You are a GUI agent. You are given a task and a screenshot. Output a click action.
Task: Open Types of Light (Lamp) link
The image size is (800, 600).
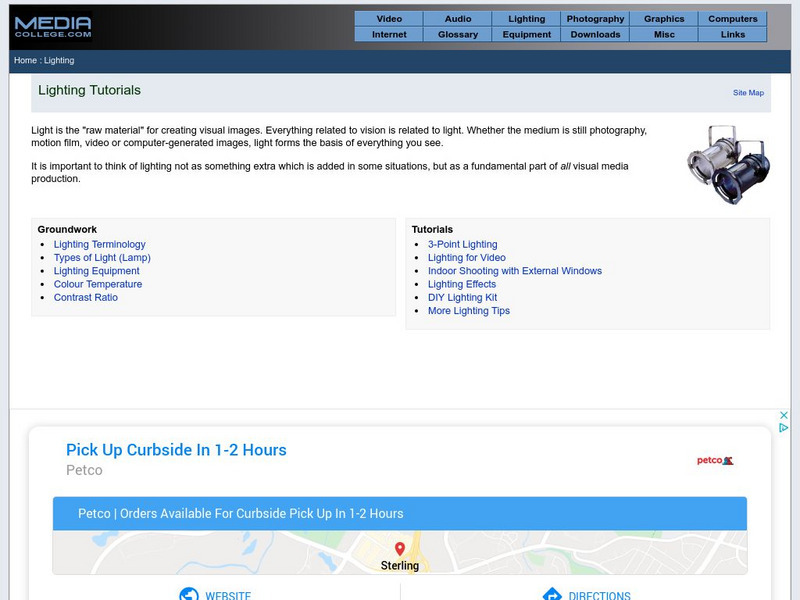coord(102,258)
